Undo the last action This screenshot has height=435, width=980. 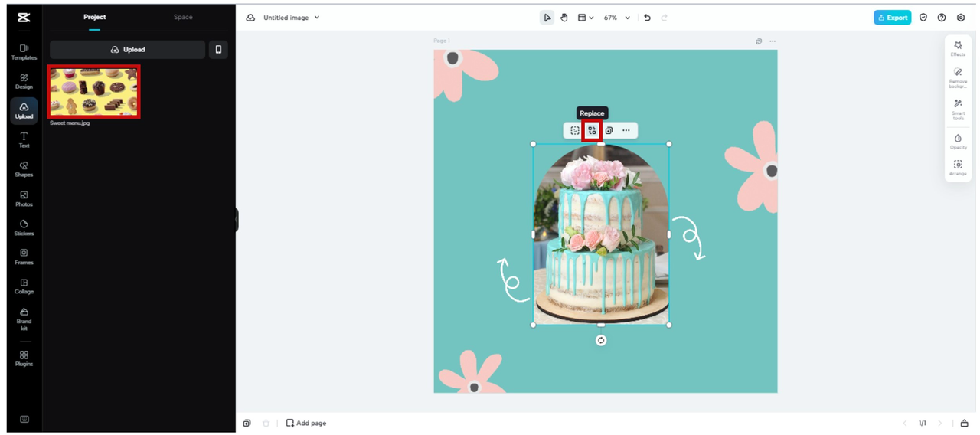click(647, 18)
